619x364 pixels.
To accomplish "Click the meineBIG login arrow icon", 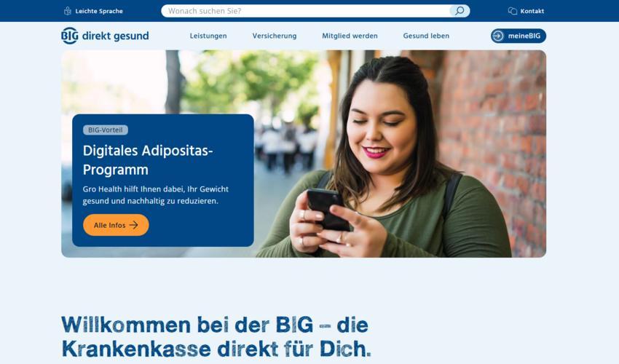I will click(498, 36).
